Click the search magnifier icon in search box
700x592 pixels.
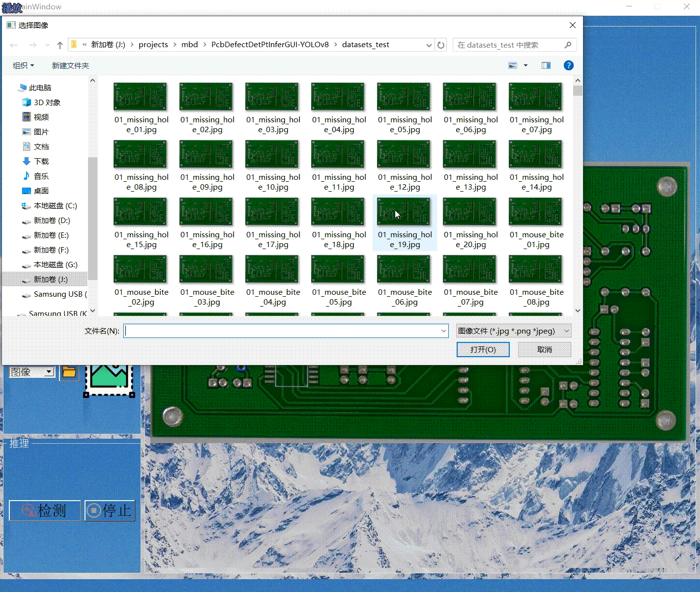point(568,45)
